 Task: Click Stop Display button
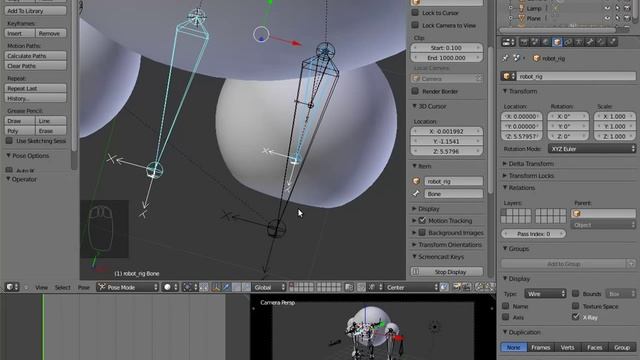(447, 271)
